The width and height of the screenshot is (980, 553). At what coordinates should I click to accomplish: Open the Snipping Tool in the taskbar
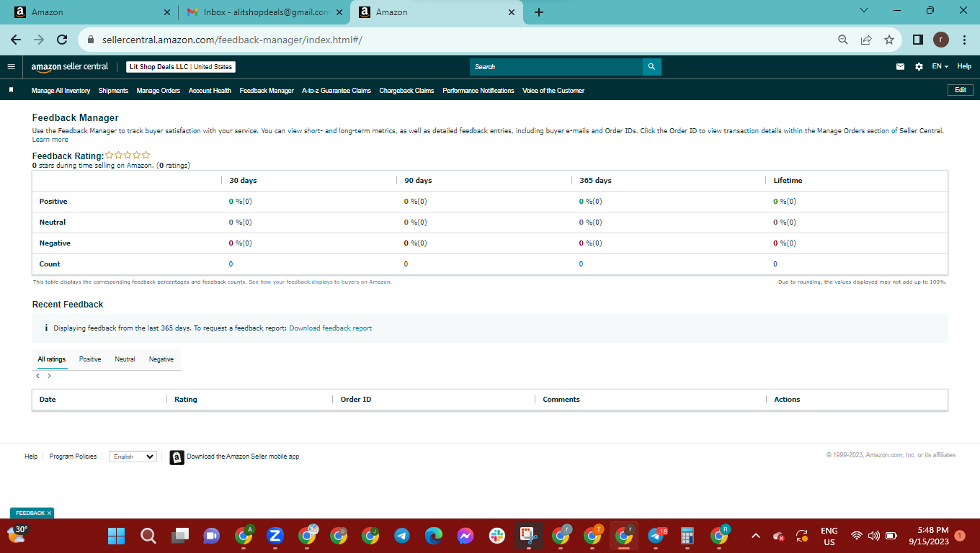point(528,536)
